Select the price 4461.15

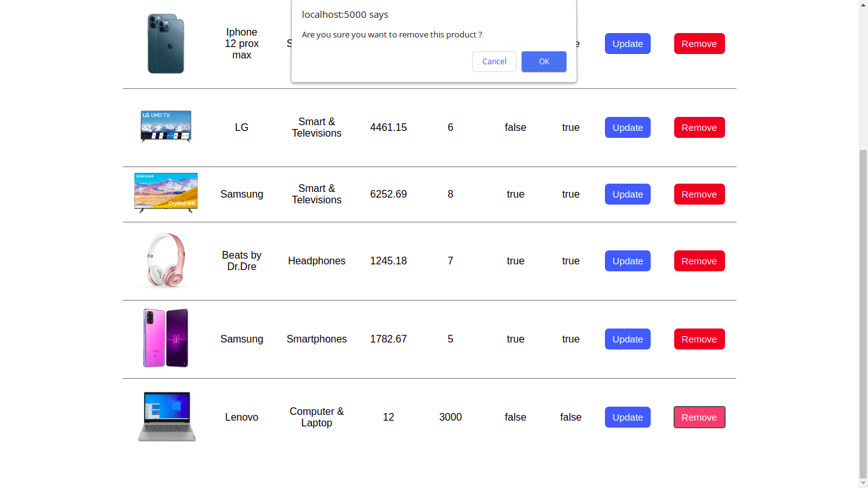point(388,128)
